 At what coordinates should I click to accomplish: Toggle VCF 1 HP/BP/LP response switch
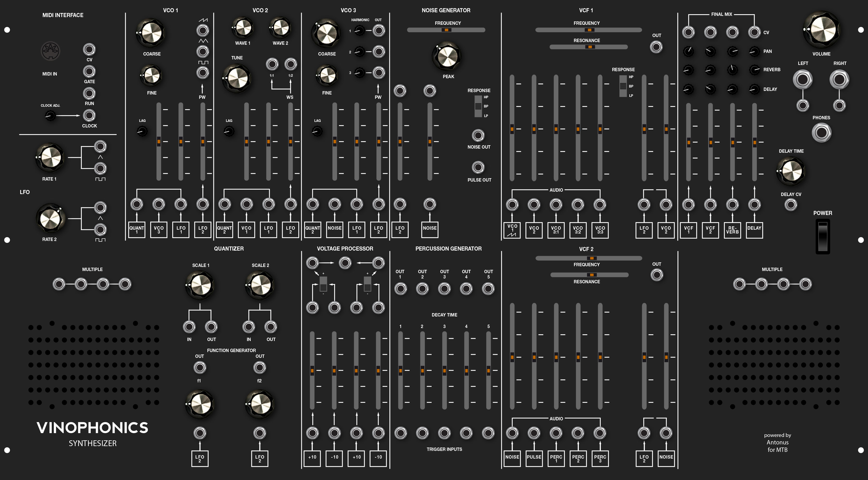click(623, 86)
